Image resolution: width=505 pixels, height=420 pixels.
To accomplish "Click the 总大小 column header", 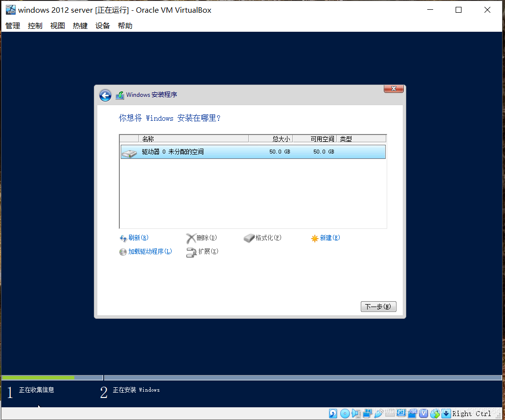I will click(x=270, y=139).
